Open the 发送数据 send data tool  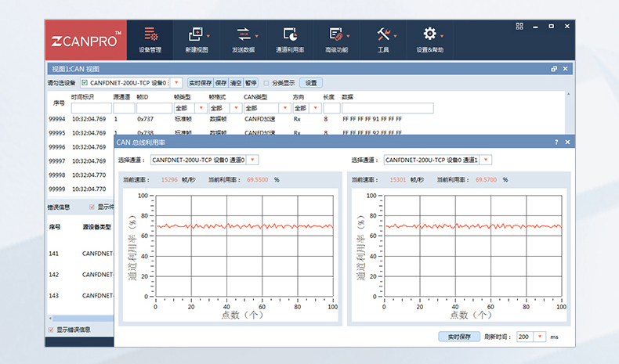point(243,35)
